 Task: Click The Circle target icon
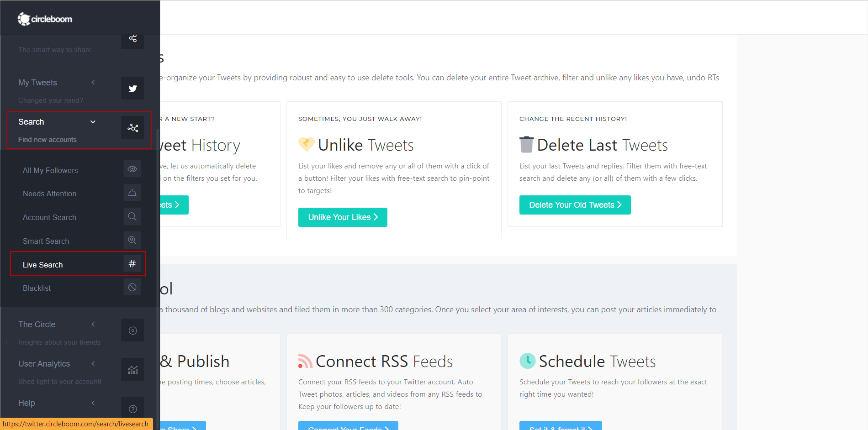coord(132,330)
